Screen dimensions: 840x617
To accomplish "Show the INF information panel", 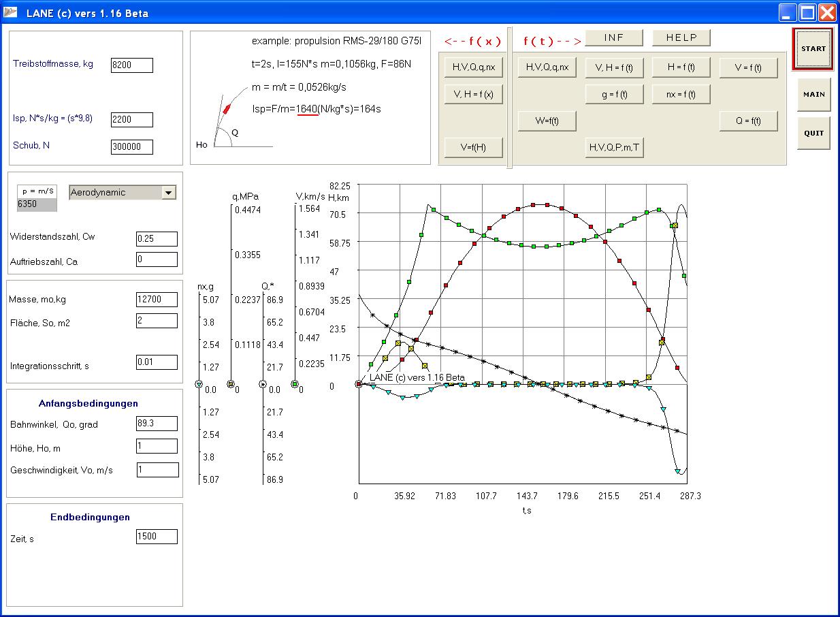I will 613,37.
